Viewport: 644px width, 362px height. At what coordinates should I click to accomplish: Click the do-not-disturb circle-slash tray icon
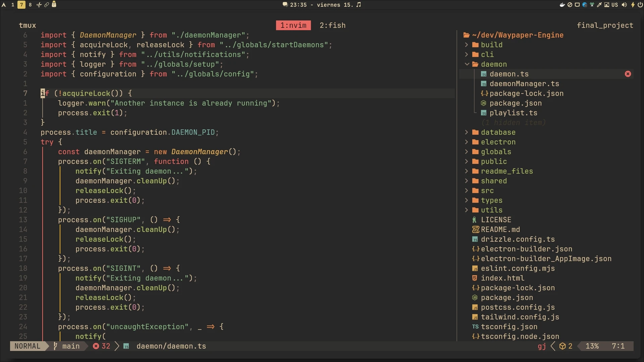(570, 5)
